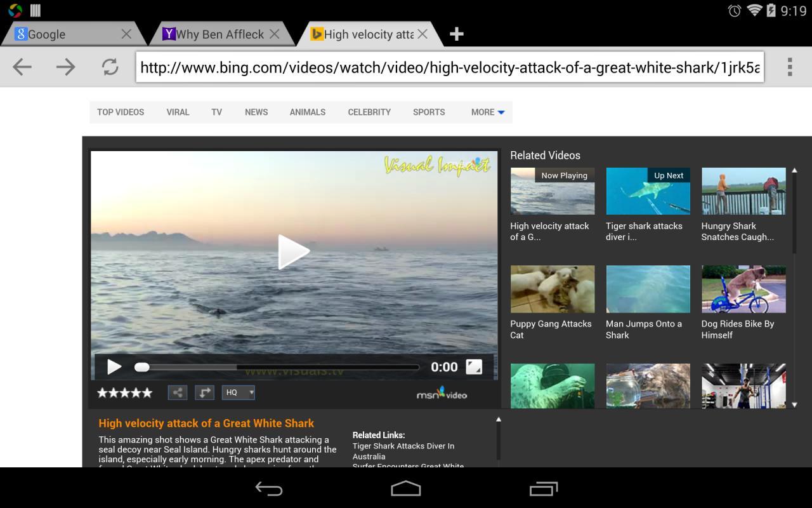Image resolution: width=812 pixels, height=508 pixels.
Task: Click the repeat icon below video
Action: pyautogui.click(x=204, y=392)
